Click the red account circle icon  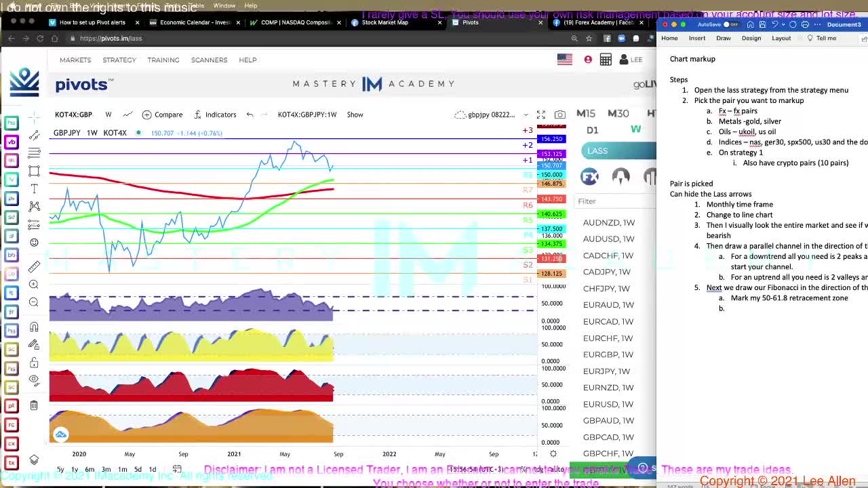(x=588, y=60)
